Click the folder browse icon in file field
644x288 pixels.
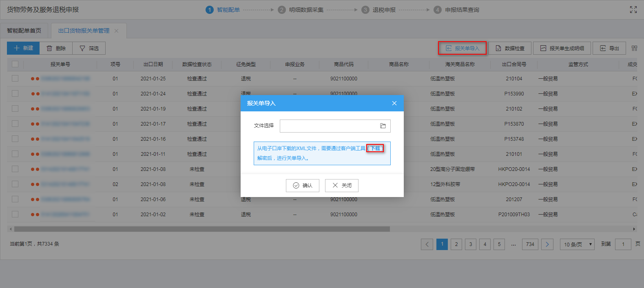pyautogui.click(x=383, y=126)
